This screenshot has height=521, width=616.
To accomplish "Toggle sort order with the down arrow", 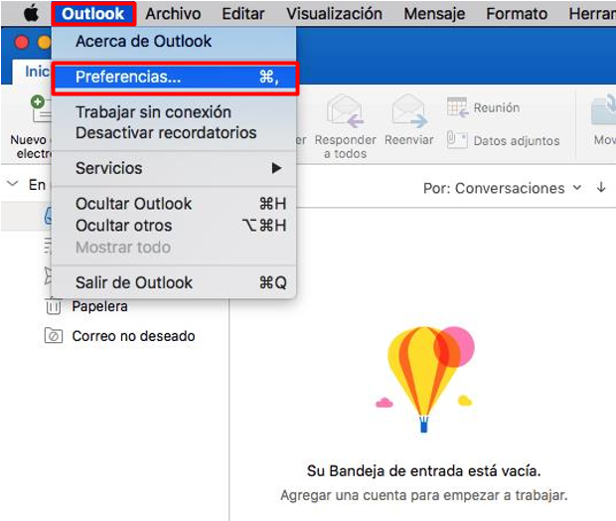I will point(601,187).
